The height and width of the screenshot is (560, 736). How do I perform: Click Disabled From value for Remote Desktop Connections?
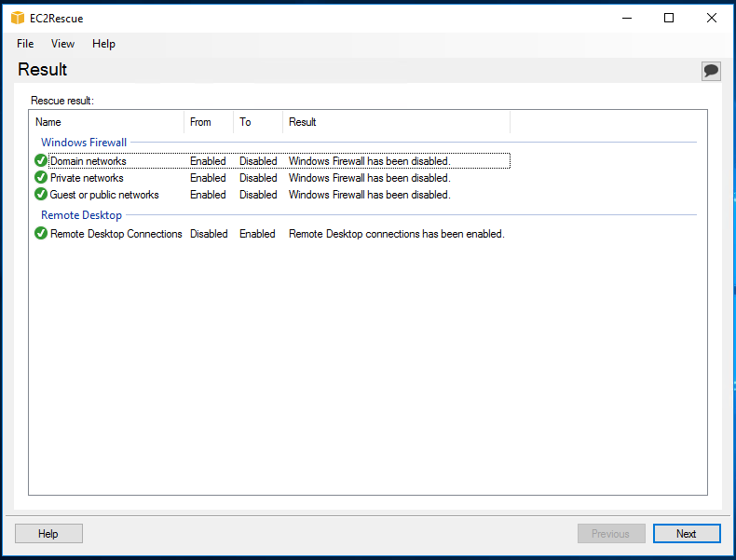(209, 234)
